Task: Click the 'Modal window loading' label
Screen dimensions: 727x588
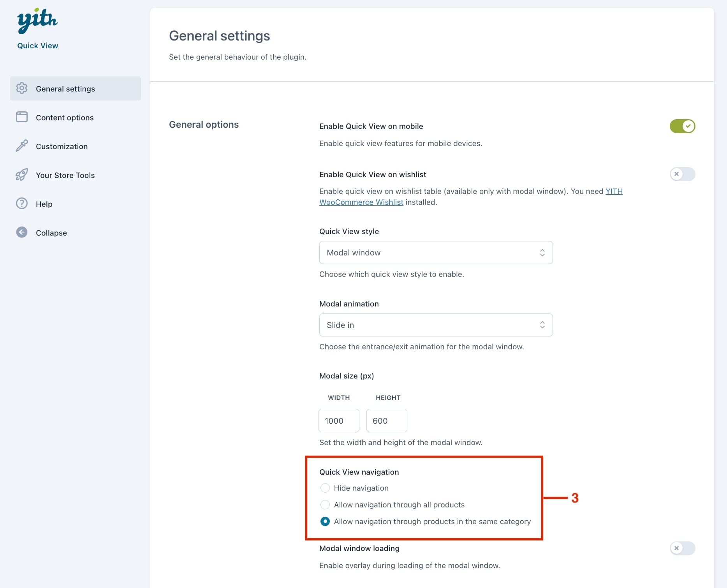Action: pos(359,548)
